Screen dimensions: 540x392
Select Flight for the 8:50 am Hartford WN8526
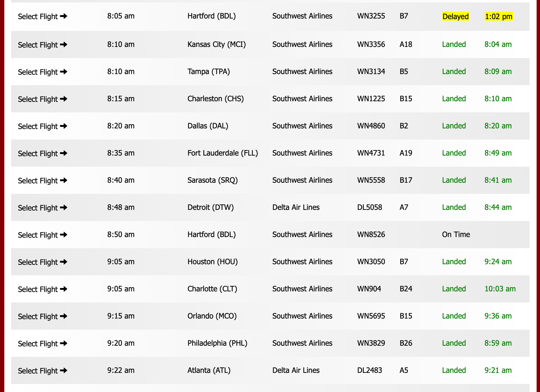pyautogui.click(x=43, y=235)
